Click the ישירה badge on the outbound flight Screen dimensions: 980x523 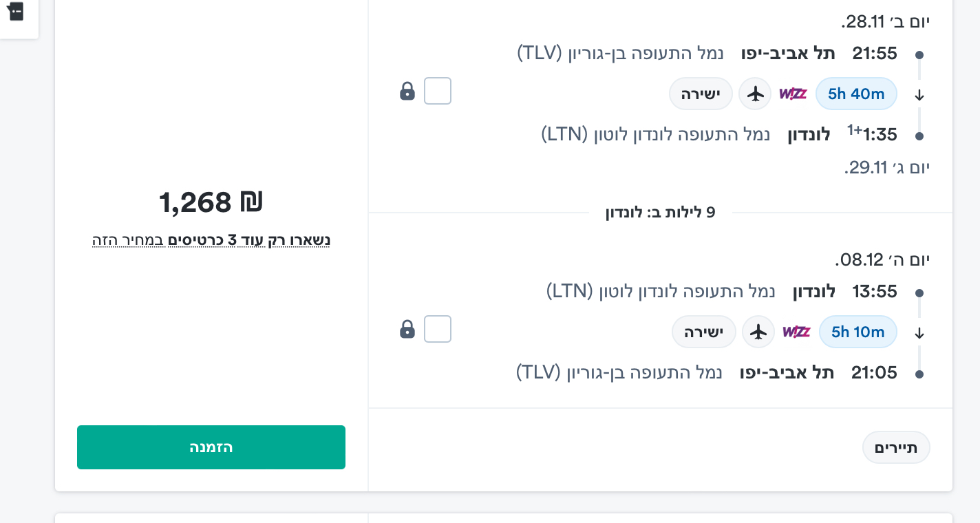click(x=701, y=94)
